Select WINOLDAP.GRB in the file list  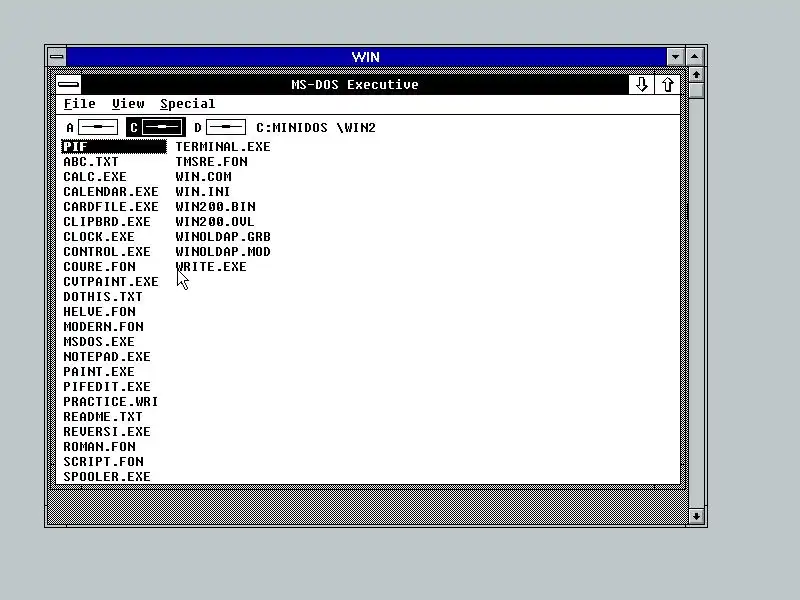click(223, 237)
